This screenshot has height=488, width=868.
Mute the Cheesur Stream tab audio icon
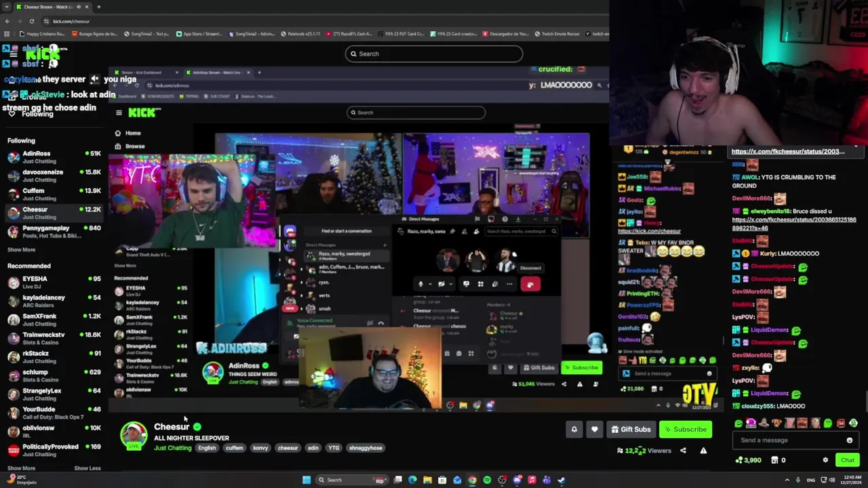tap(79, 7)
